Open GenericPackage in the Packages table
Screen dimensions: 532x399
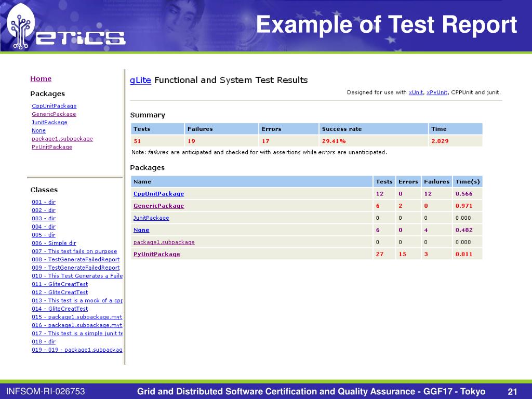(x=159, y=206)
